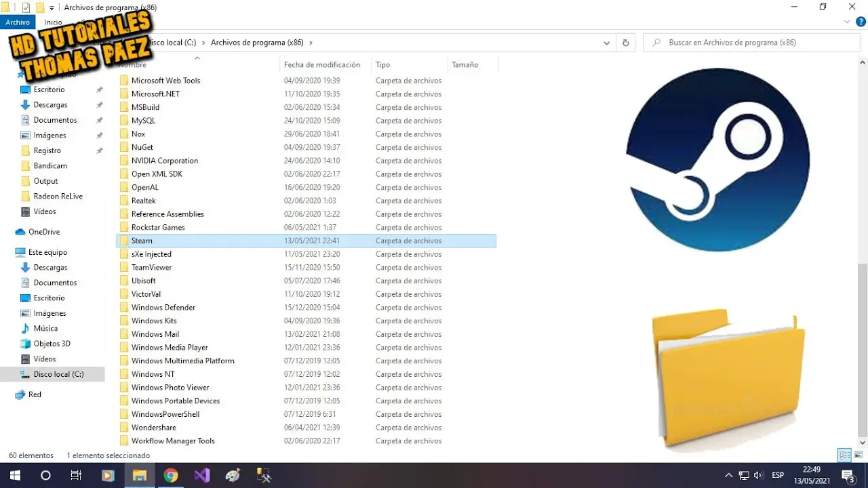Select the Microsoft Web Tools folder
Viewport: 868px width, 488px height.
(x=165, y=80)
